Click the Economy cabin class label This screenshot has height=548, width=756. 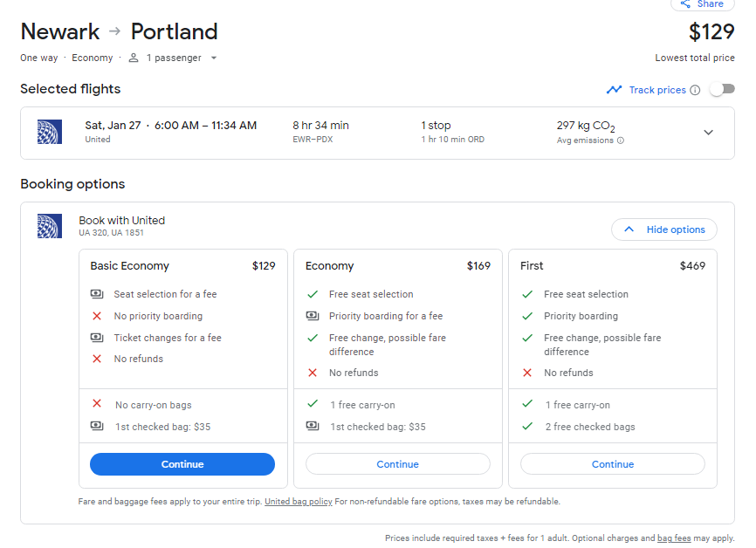[x=93, y=58]
